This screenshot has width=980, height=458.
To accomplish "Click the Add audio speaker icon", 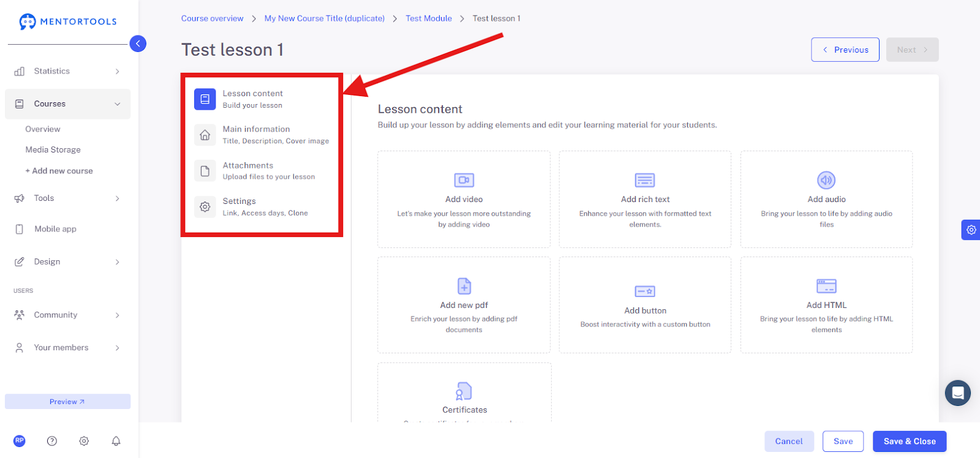I will (x=826, y=180).
